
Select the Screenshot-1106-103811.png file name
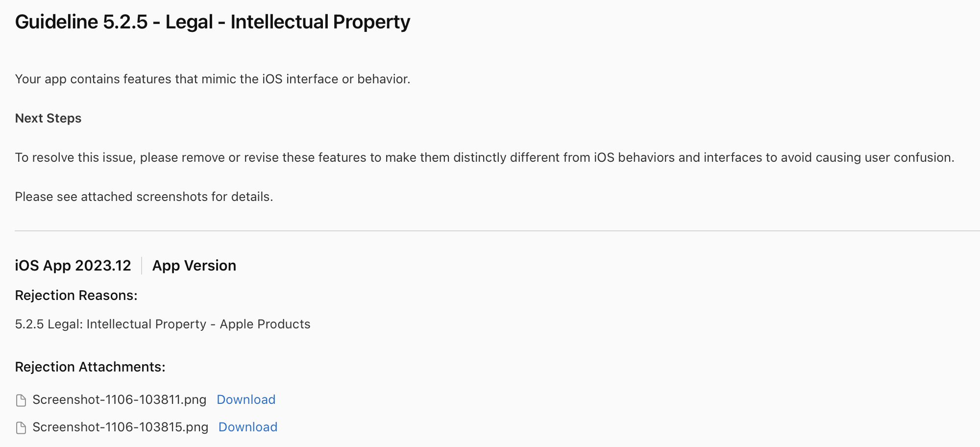pos(120,400)
